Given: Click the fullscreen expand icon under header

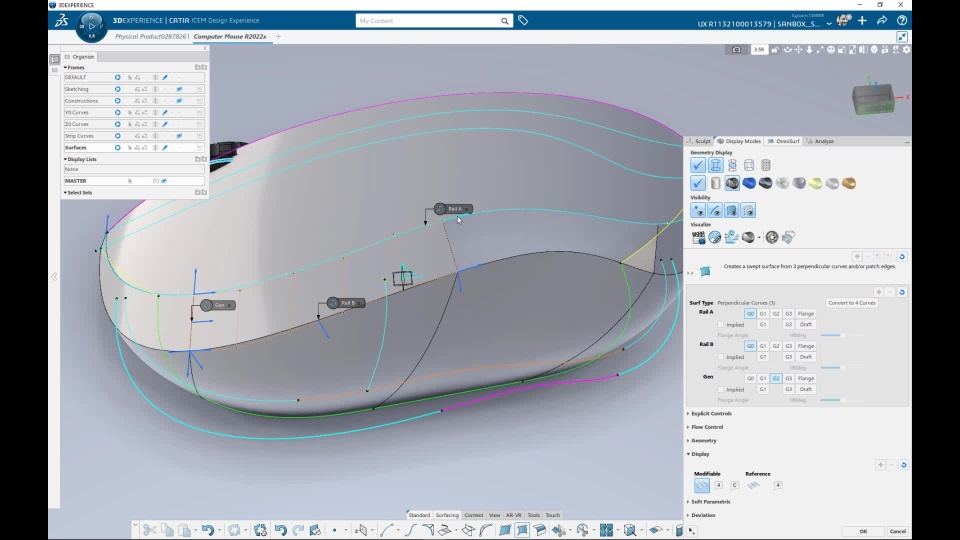Looking at the screenshot, I should [x=902, y=37].
